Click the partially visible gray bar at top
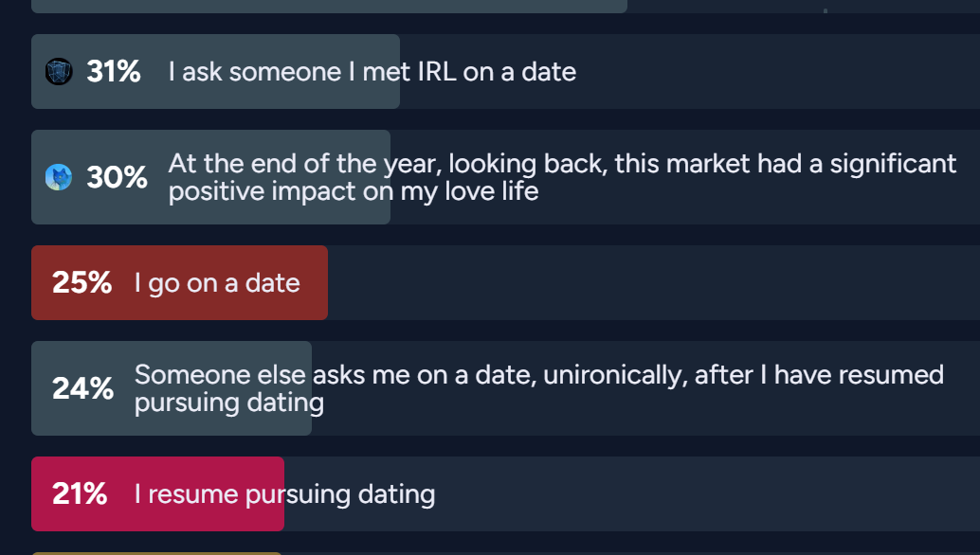 329,6
